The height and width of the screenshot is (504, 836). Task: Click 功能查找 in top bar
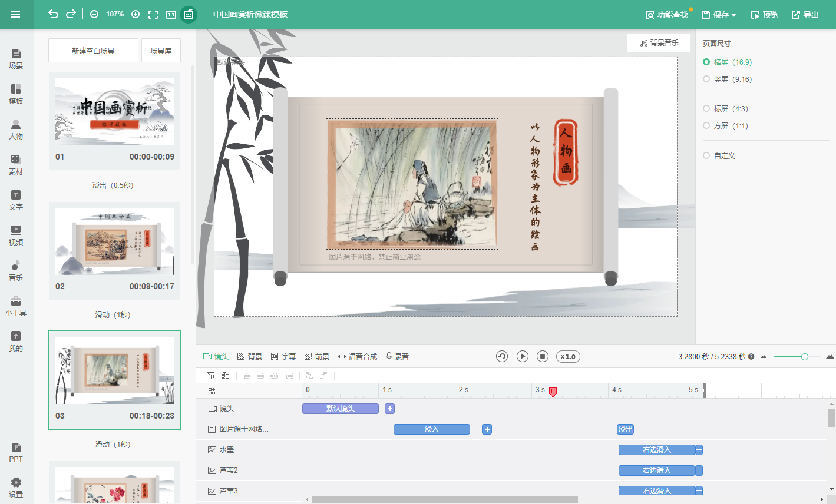(x=667, y=15)
